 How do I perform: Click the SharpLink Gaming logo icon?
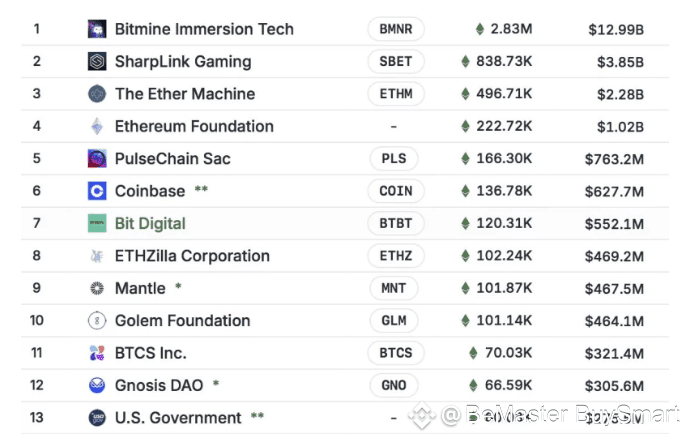(97, 62)
